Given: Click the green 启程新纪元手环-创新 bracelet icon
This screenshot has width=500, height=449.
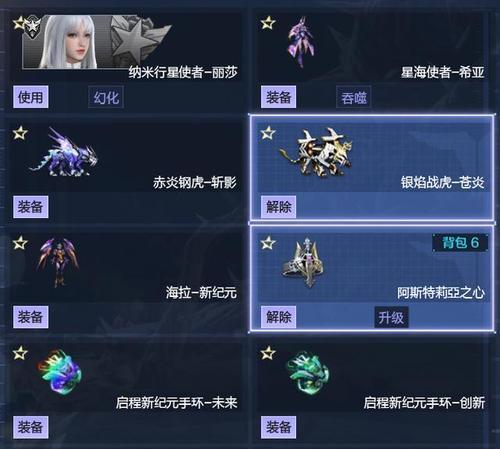Looking at the screenshot, I should [x=307, y=372].
